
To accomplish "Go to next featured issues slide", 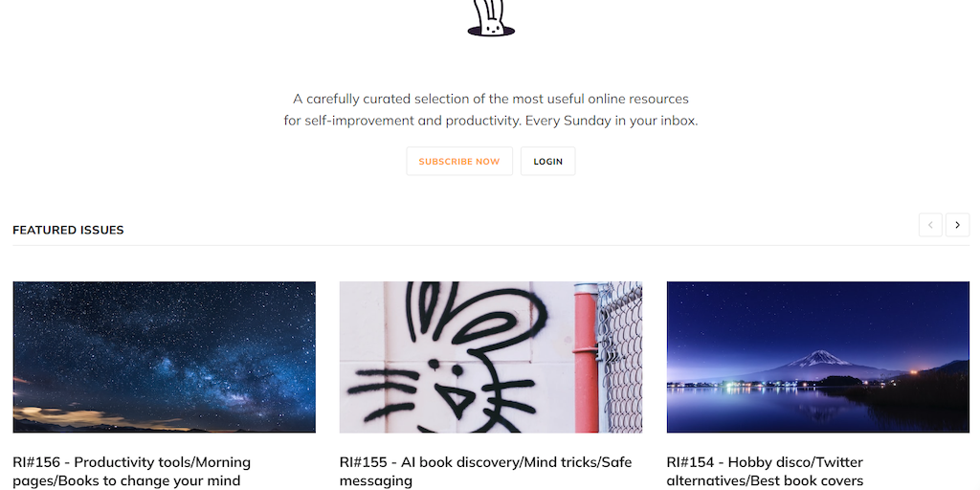I will click(957, 225).
